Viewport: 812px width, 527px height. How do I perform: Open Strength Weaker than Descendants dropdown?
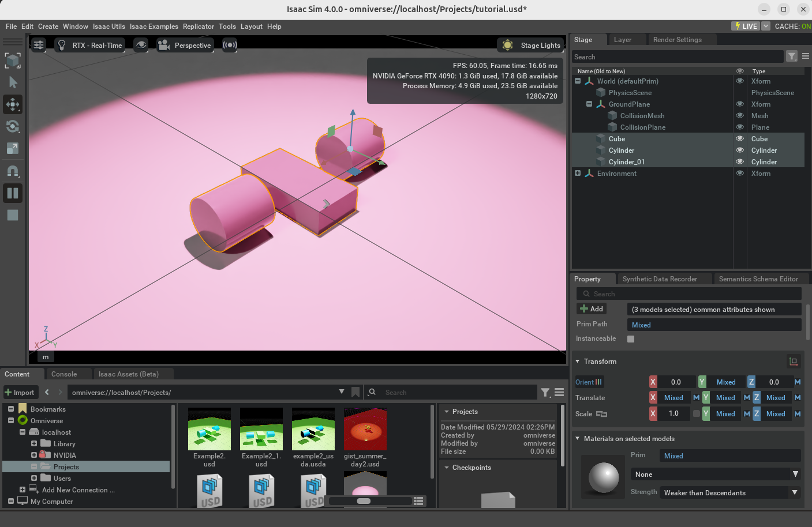pos(730,492)
